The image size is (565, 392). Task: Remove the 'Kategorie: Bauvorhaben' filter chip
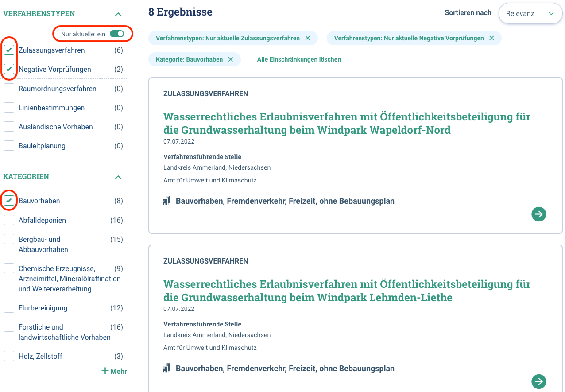pos(230,59)
